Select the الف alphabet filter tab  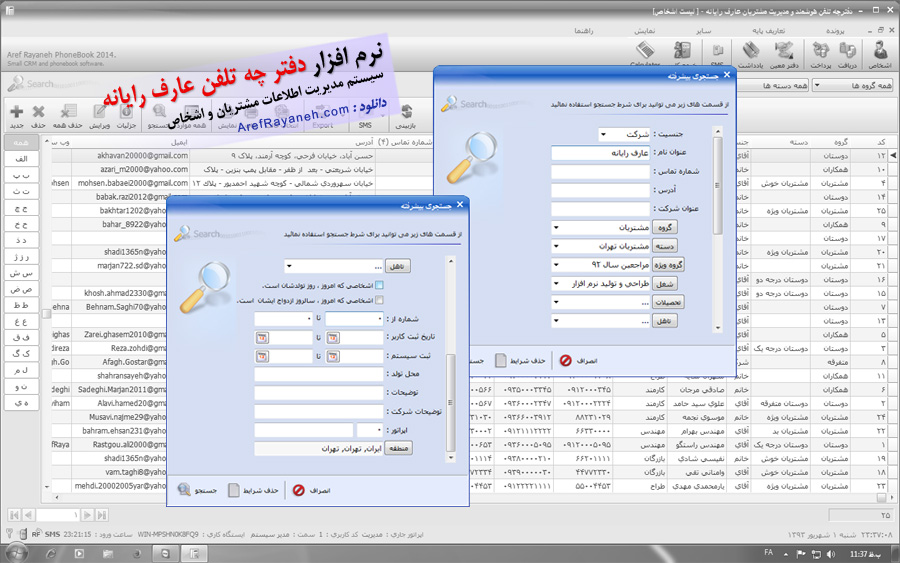tap(21, 159)
